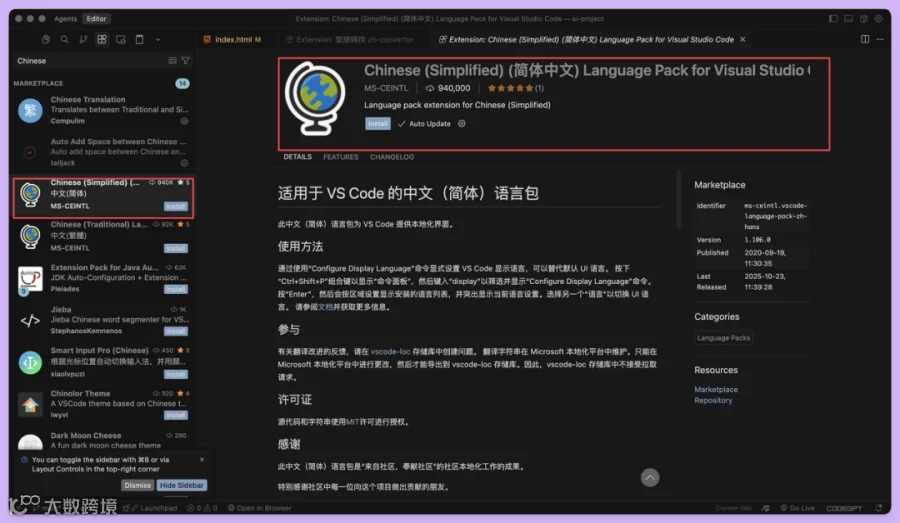
Task: Select Chinese Translation extension by Compulim
Action: click(x=103, y=110)
